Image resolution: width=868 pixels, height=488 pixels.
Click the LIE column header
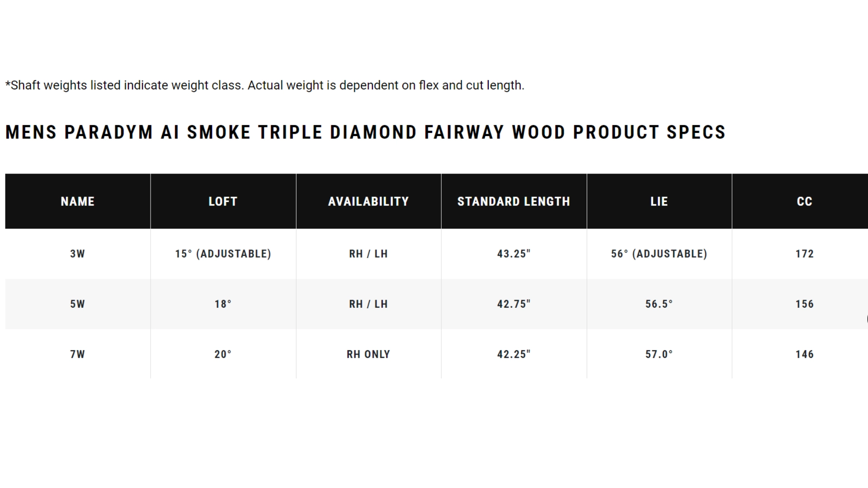tap(659, 202)
